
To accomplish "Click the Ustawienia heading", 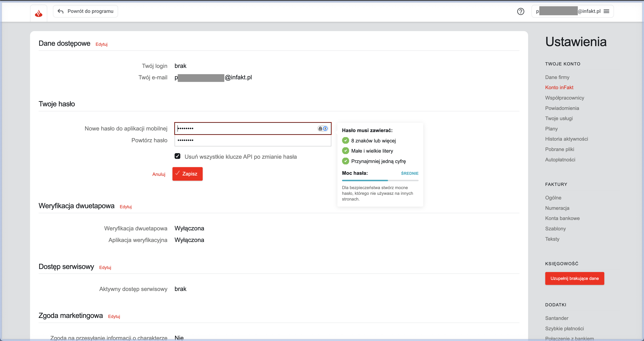I will point(576,42).
